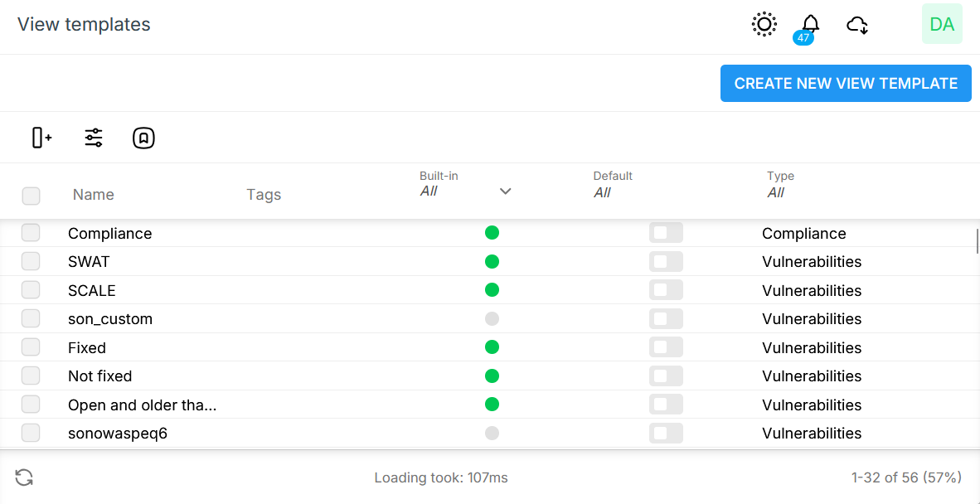This screenshot has width=980, height=504.
Task: Click CREATE NEW VIEW TEMPLATE
Action: (x=845, y=83)
